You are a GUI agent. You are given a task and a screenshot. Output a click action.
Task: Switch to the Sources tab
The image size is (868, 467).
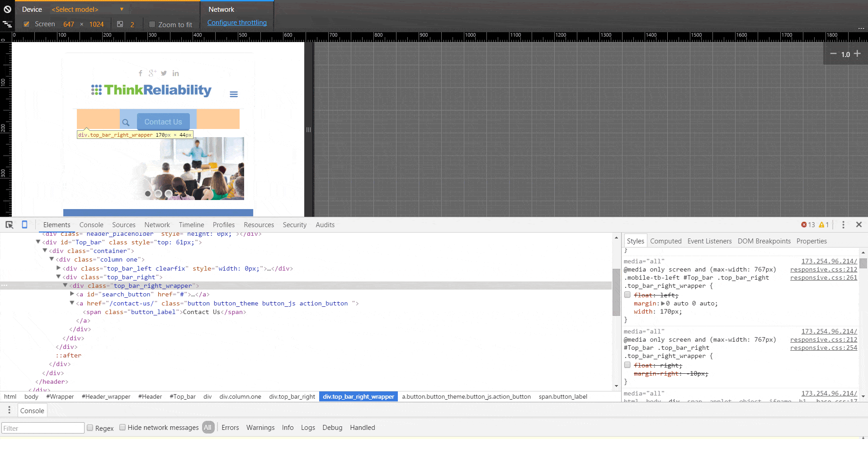point(123,225)
